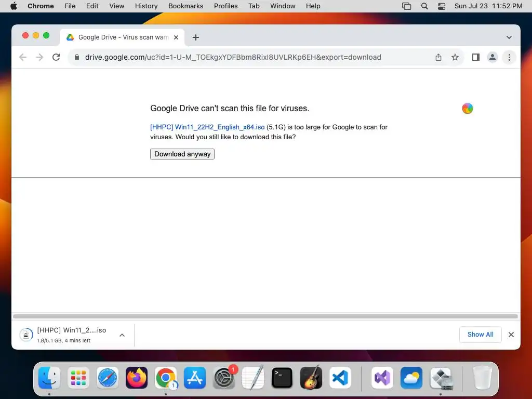The height and width of the screenshot is (399, 532).
Task: Open the Edit menu
Action: point(92,6)
